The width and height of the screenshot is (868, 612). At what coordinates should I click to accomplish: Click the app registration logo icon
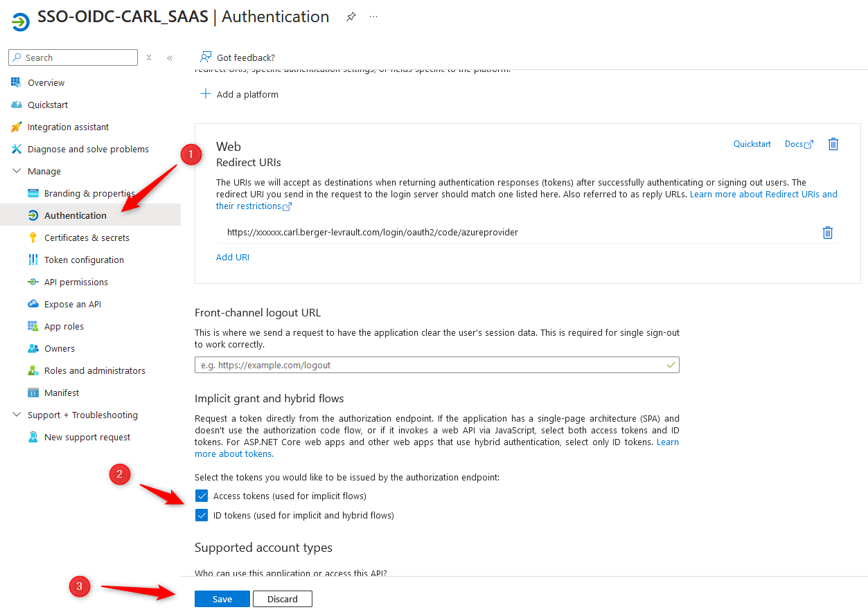click(21, 21)
